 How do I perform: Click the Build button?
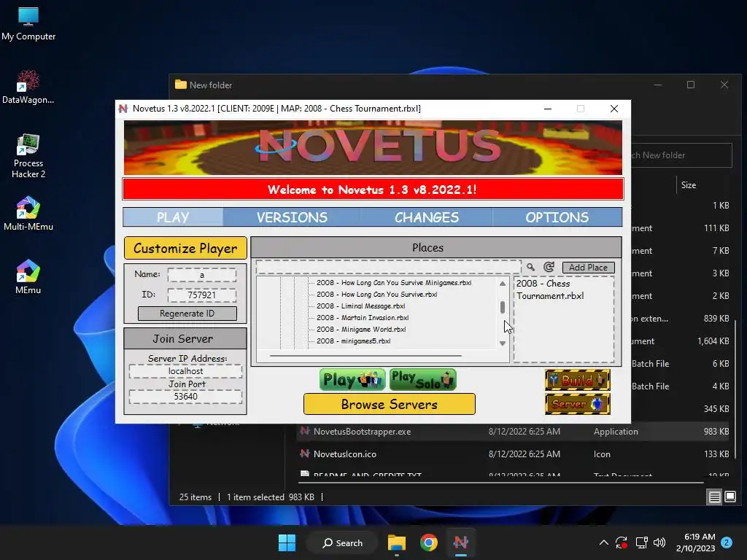[578, 380]
